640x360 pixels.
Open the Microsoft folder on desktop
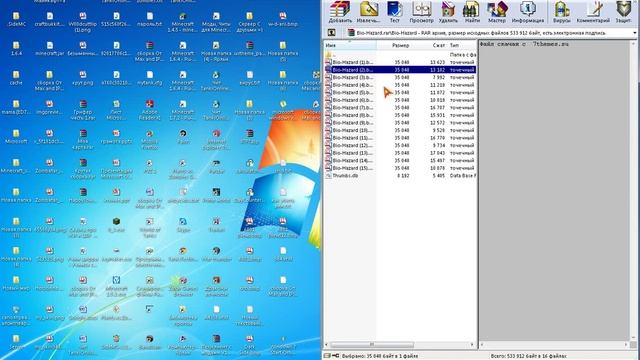(16, 137)
